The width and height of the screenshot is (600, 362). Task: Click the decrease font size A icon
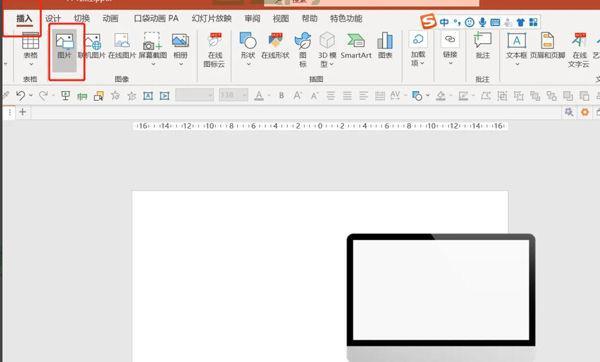pos(314,96)
